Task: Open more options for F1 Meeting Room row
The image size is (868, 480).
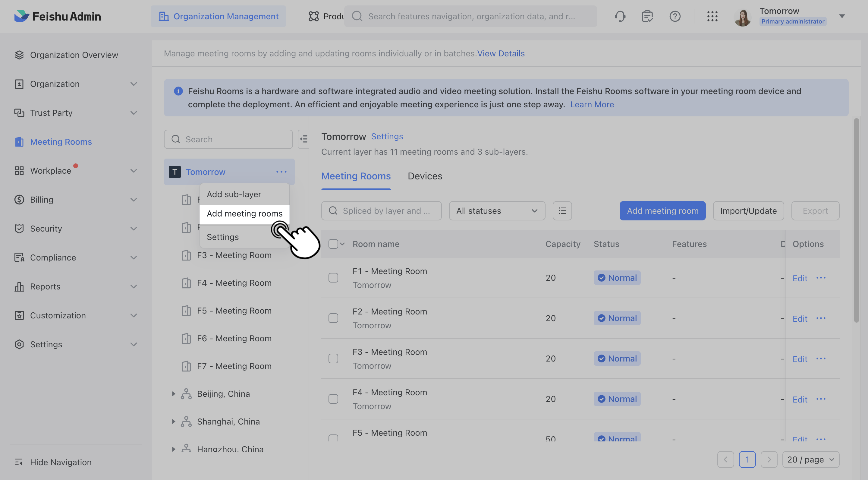Action: (x=821, y=278)
